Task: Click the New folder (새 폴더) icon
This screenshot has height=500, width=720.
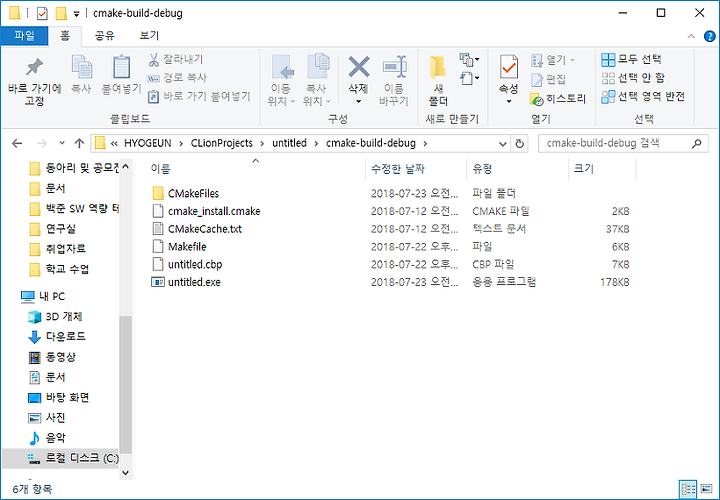Action: click(x=438, y=67)
